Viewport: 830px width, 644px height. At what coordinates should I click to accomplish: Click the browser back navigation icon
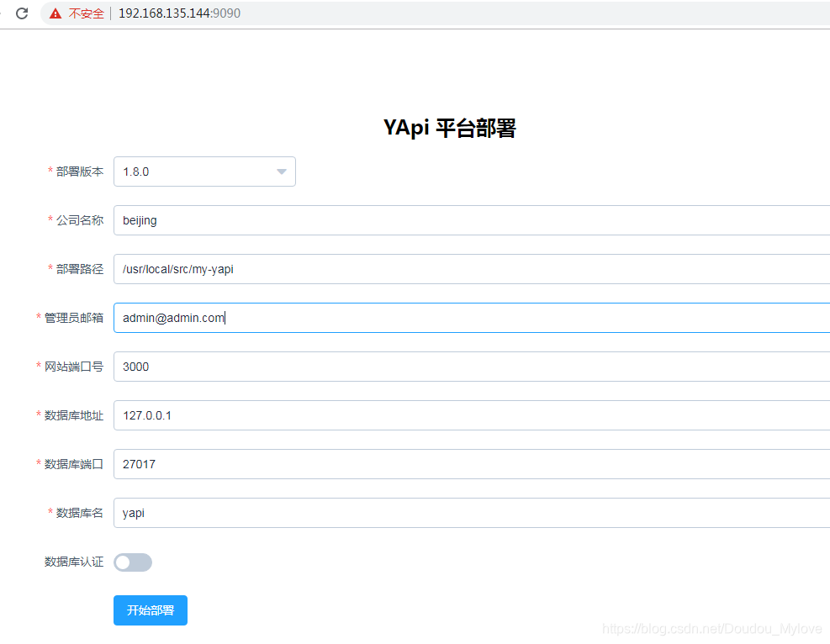(x=3, y=13)
